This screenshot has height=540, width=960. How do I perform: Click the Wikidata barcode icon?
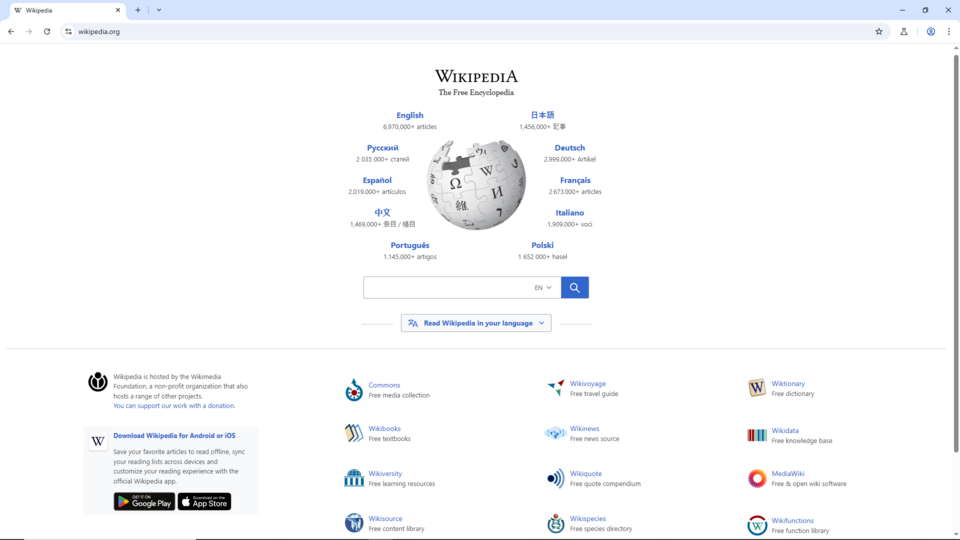click(757, 435)
